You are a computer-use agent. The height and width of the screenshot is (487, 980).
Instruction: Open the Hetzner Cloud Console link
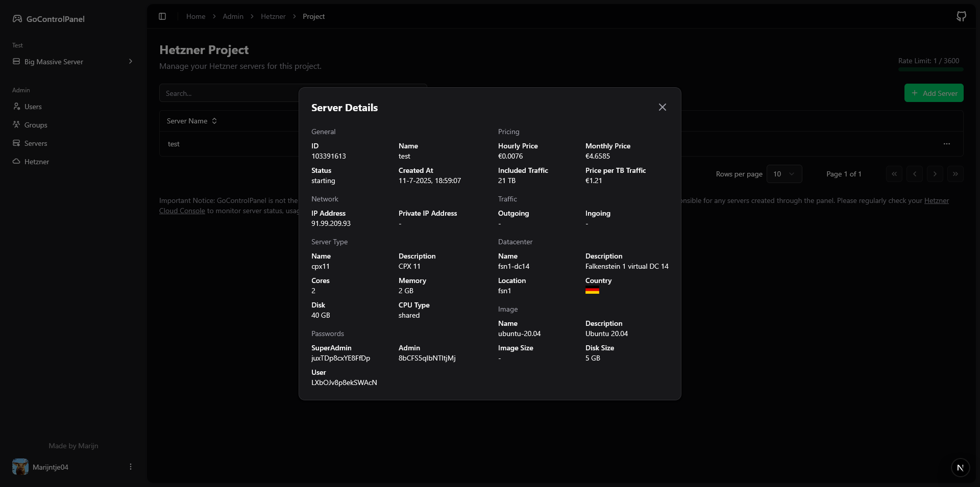click(x=182, y=211)
